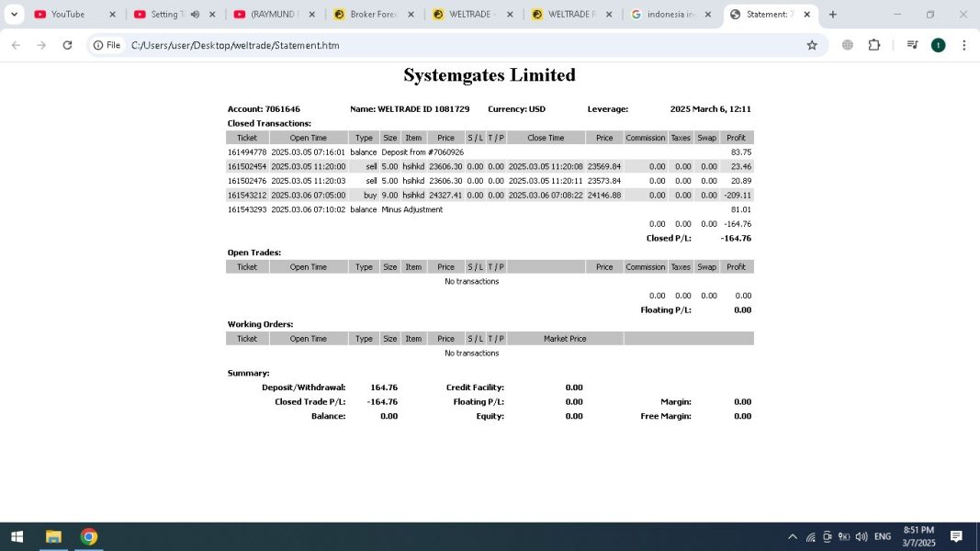Open the Chrome three-dot menu
The image size is (980, 551).
click(x=963, y=45)
